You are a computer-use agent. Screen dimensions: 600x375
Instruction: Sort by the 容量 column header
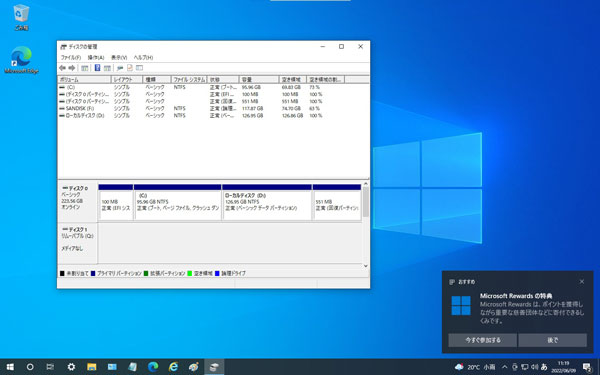click(259, 80)
